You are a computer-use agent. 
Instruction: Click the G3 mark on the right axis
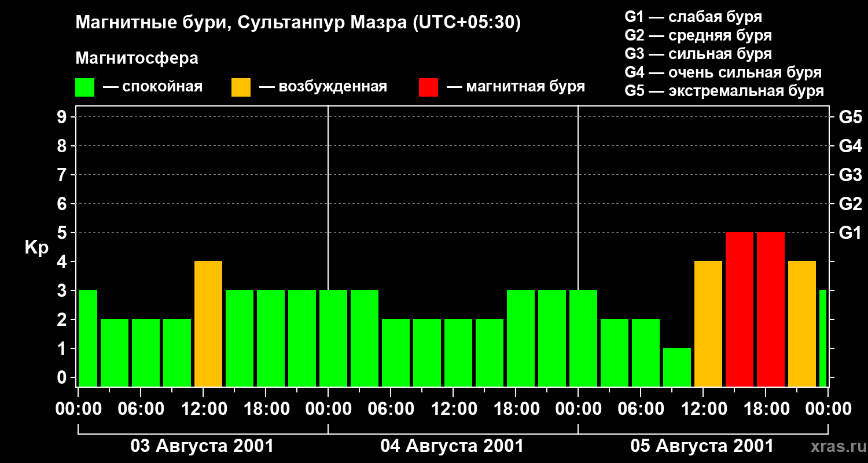point(851,175)
